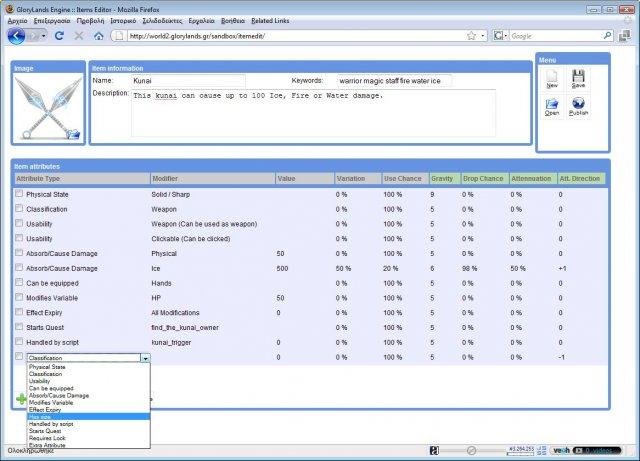Bookmark the page with the star icon
The image size is (640, 461).
point(470,35)
